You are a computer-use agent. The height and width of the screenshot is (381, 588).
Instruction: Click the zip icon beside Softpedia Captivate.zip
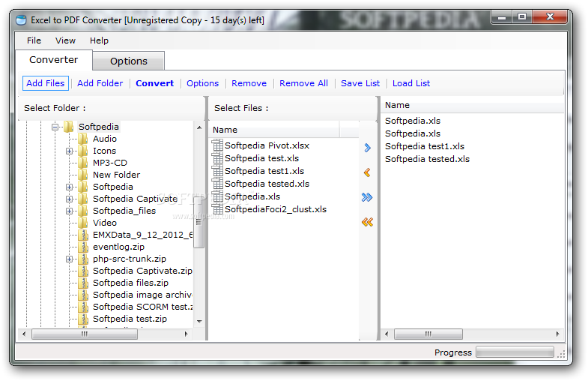83,271
